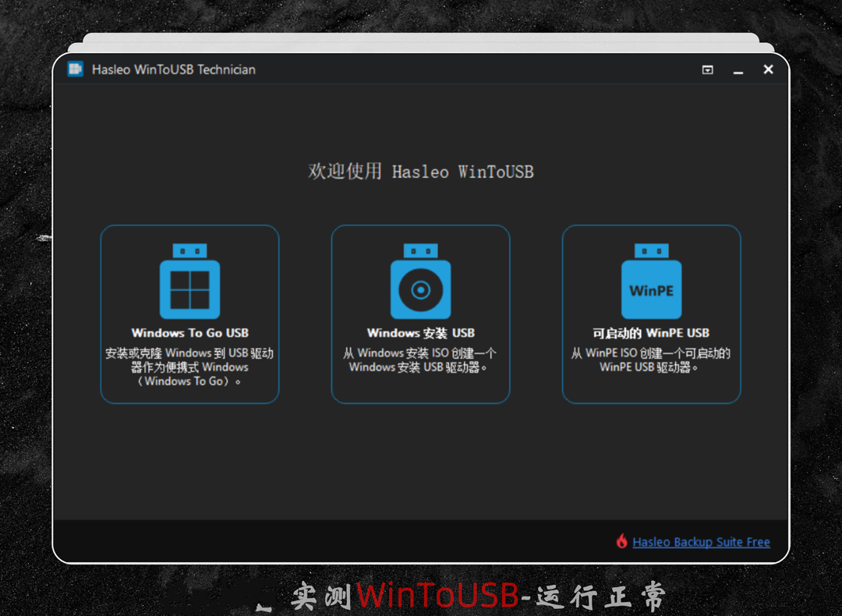Click the '从 Windows 安装 ISO 创建' description
This screenshot has width=842, height=616.
click(x=420, y=360)
